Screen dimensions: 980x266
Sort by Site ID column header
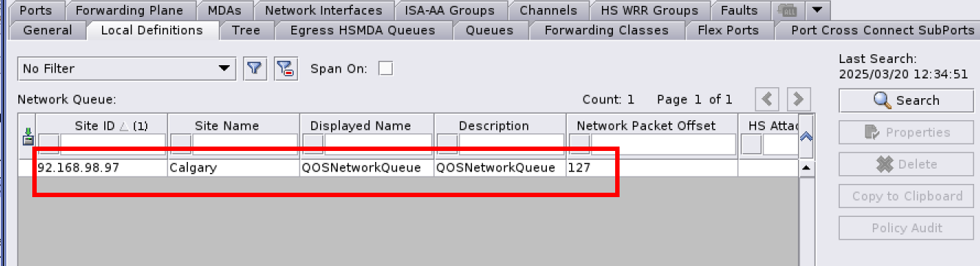[x=101, y=125]
